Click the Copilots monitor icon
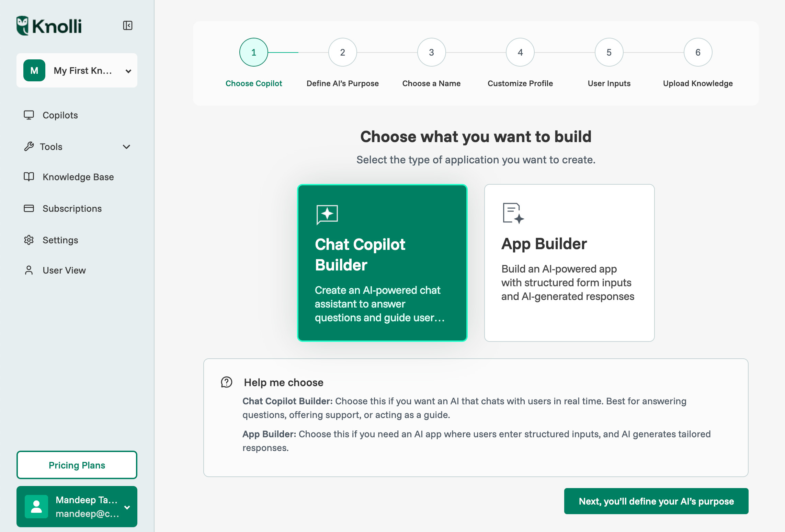Image resolution: width=785 pixels, height=532 pixels. tap(29, 115)
